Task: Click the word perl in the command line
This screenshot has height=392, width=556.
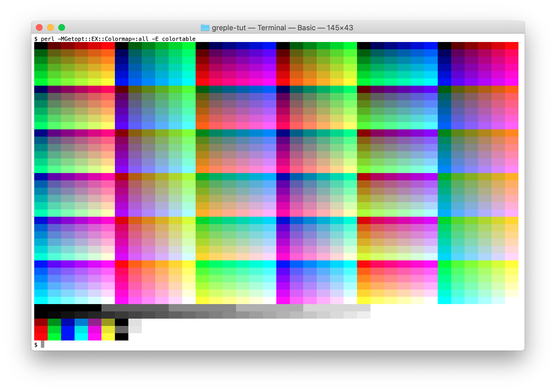Action: pyautogui.click(x=48, y=39)
